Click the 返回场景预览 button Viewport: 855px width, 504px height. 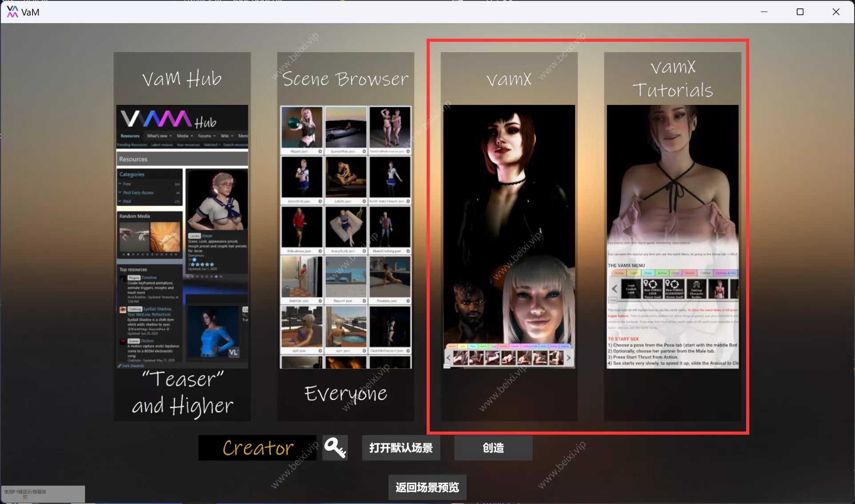[427, 487]
